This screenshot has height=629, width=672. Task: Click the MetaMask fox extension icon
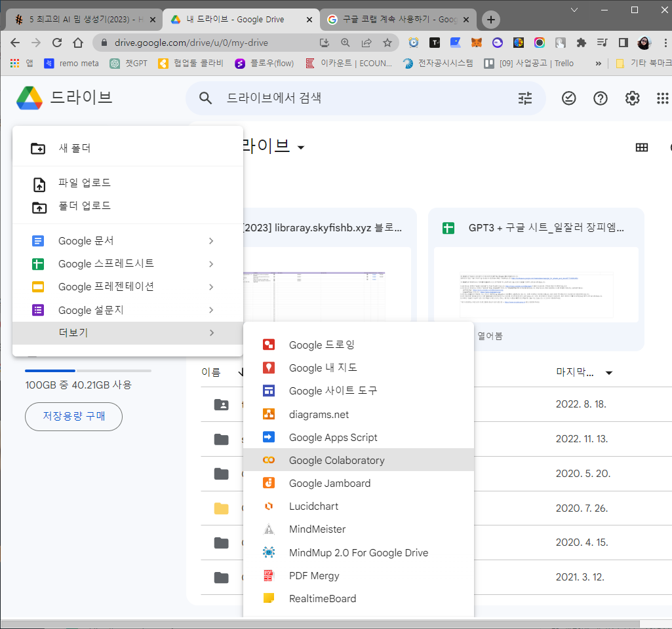[x=477, y=43]
